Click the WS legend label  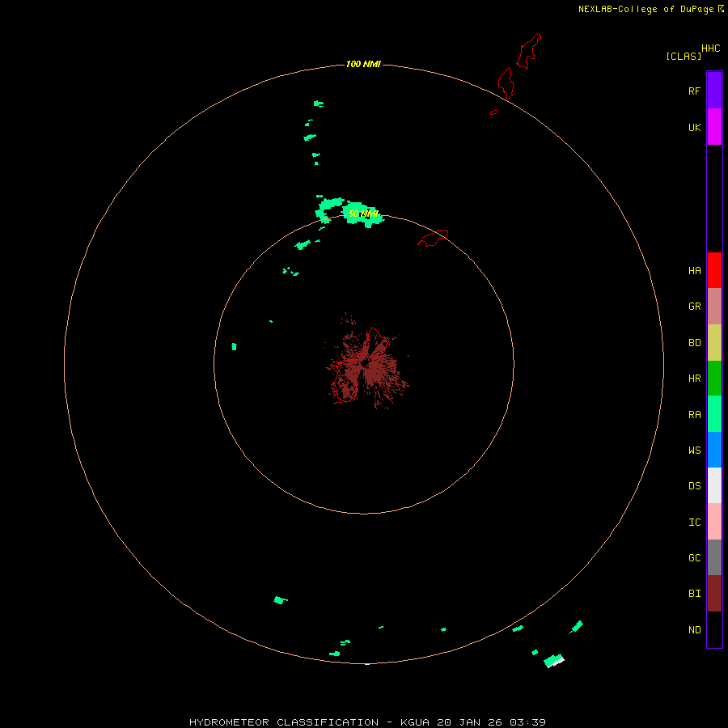pos(694,451)
